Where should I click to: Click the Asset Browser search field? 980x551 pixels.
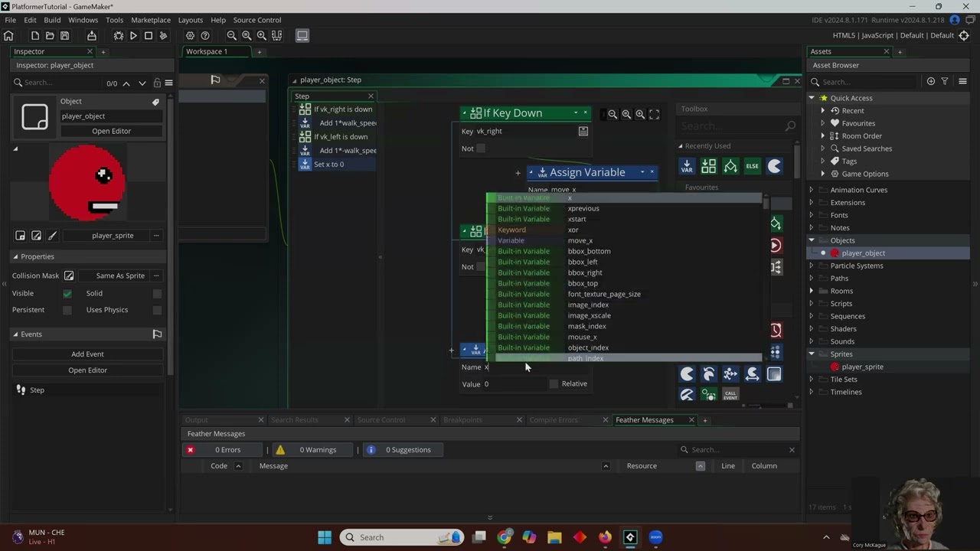coord(865,82)
